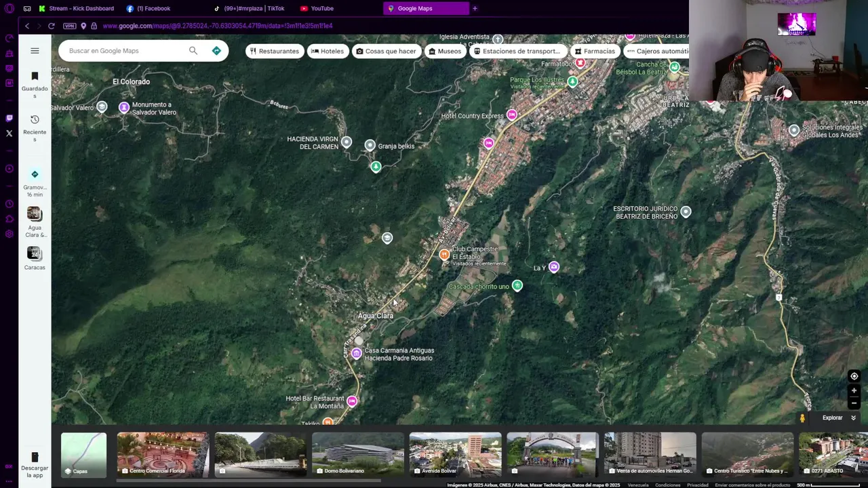Open Centro Turístico Entre Nubes photo
Viewport: 868px width, 488px height.
(747, 454)
